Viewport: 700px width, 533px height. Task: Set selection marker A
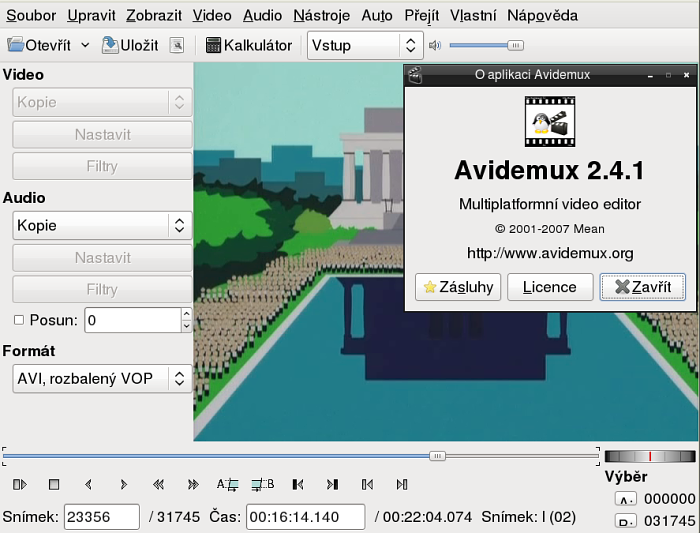click(x=228, y=484)
